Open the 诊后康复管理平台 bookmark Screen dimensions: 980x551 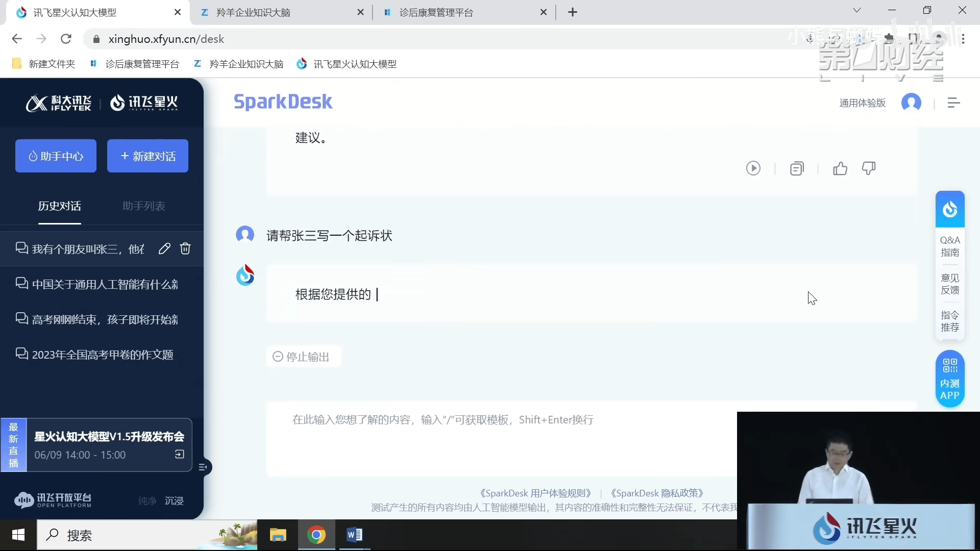coord(135,64)
